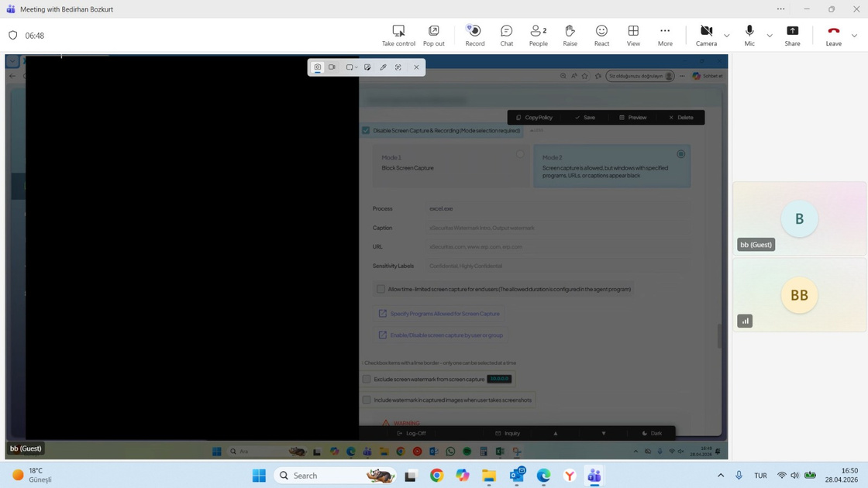
Task: Select the Mode 1 radio button
Action: pyautogui.click(x=520, y=154)
